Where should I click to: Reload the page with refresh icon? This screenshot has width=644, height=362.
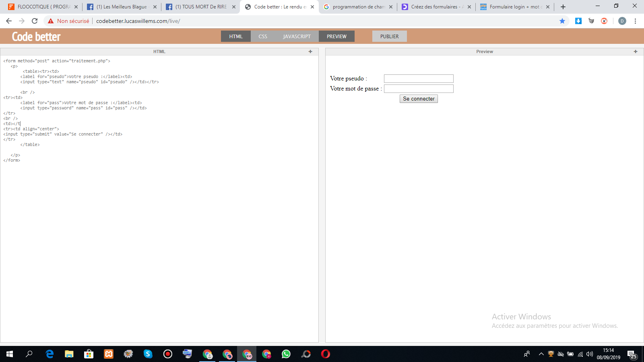[35, 21]
